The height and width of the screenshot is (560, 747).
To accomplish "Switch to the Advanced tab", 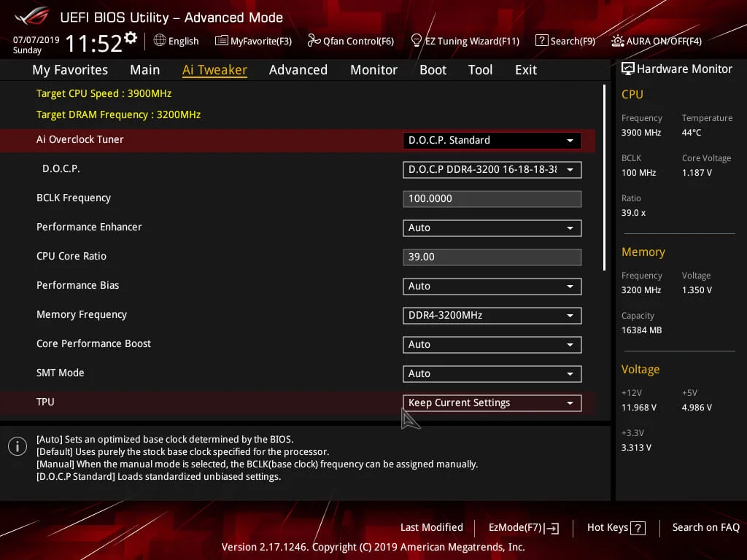I will tap(298, 69).
